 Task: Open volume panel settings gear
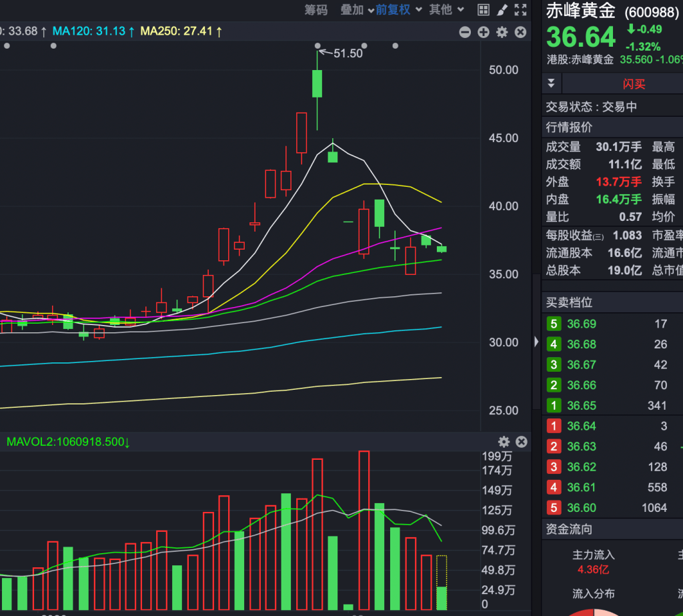point(504,442)
